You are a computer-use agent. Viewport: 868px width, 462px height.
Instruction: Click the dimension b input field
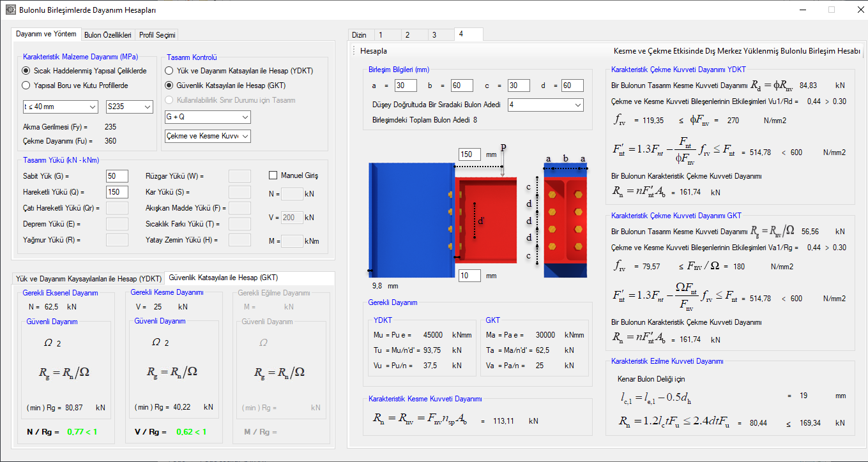point(462,86)
